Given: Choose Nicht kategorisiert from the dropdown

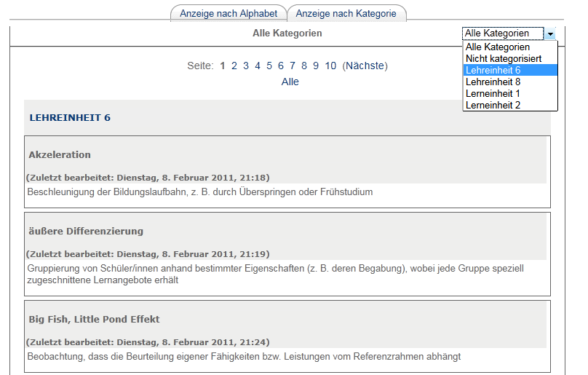Looking at the screenshot, I should 503,59.
